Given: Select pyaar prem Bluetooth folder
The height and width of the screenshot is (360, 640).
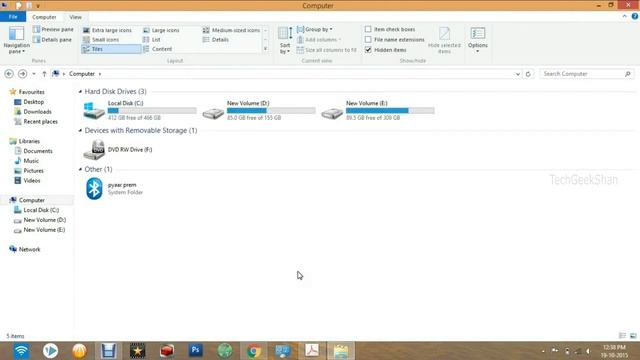Looking at the screenshot, I should [114, 189].
